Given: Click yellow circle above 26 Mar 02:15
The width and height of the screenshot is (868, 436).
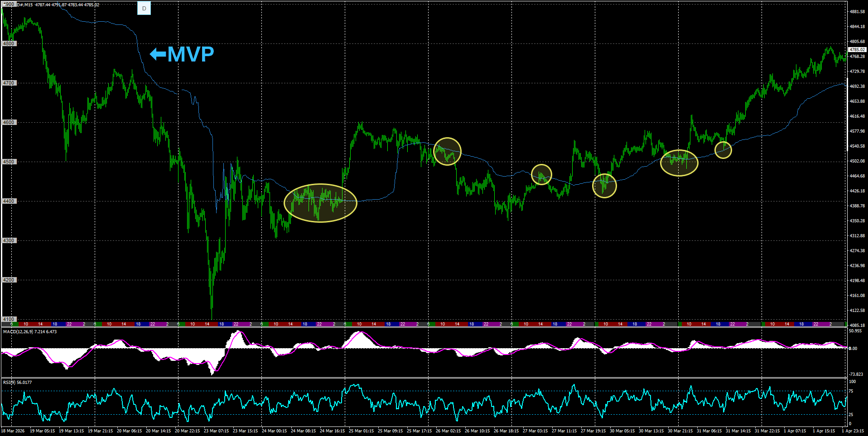Looking at the screenshot, I should tap(447, 151).
